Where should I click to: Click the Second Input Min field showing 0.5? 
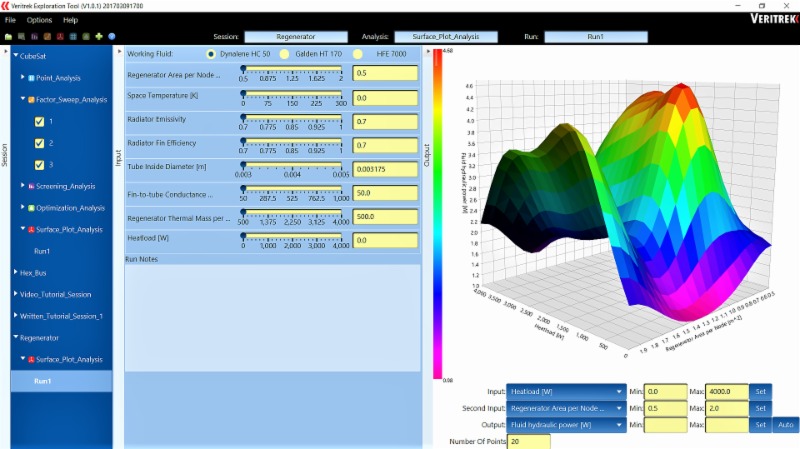coord(665,409)
